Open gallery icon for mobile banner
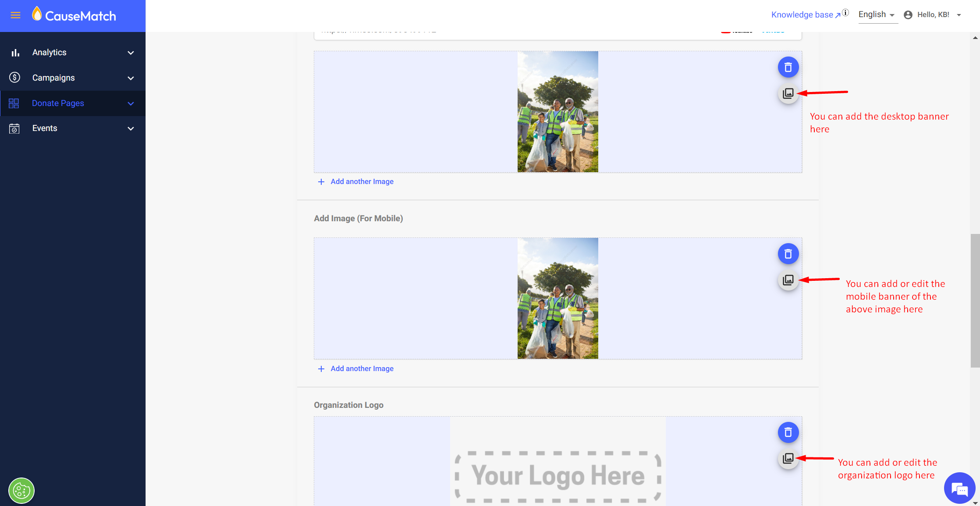The image size is (980, 506). [x=788, y=280]
